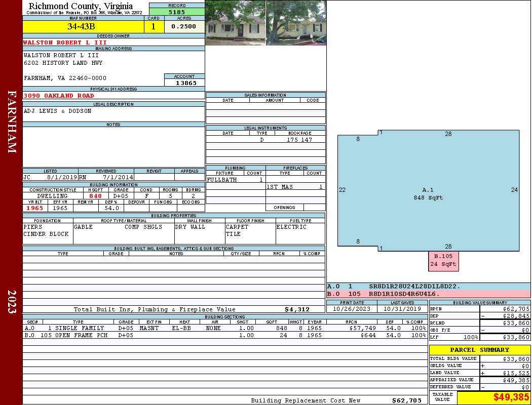Select the green record number 5185

[x=177, y=12]
